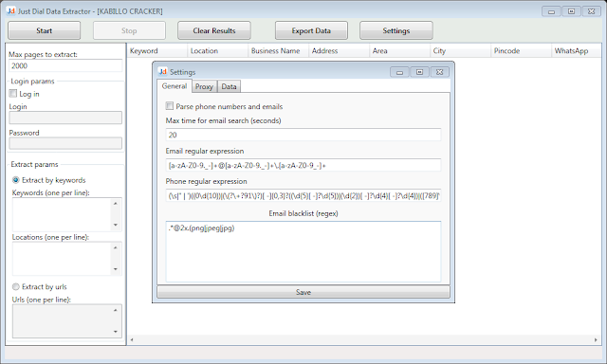Image resolution: width=607 pixels, height=364 pixels.
Task: Click the Password input field
Action: click(x=65, y=143)
